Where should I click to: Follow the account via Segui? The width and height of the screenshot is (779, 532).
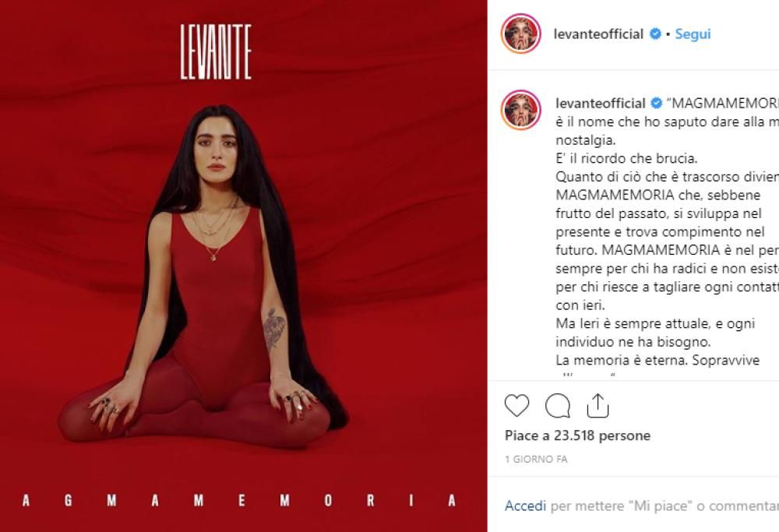(693, 33)
